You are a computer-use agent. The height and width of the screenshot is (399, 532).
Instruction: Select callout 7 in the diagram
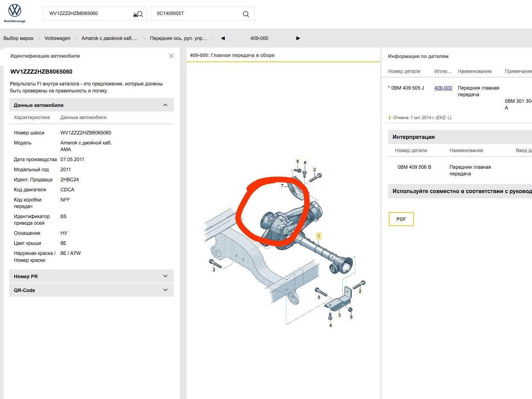[x=282, y=186]
